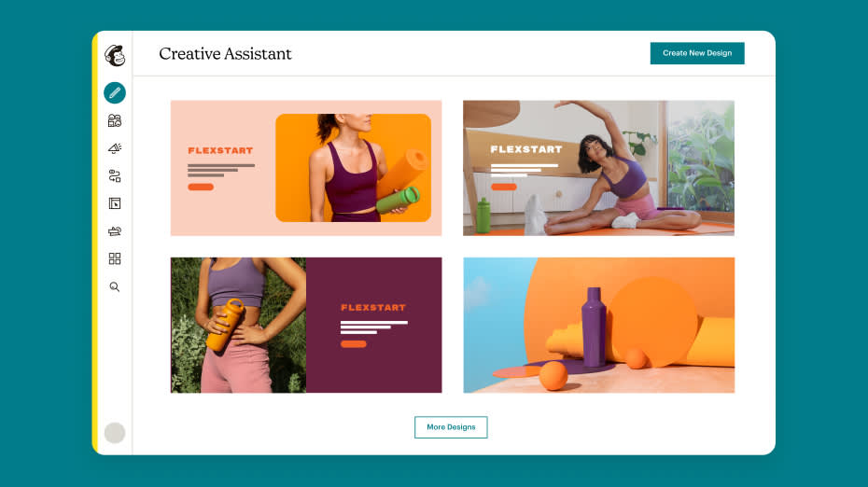Click the Search magnifier icon

click(115, 286)
